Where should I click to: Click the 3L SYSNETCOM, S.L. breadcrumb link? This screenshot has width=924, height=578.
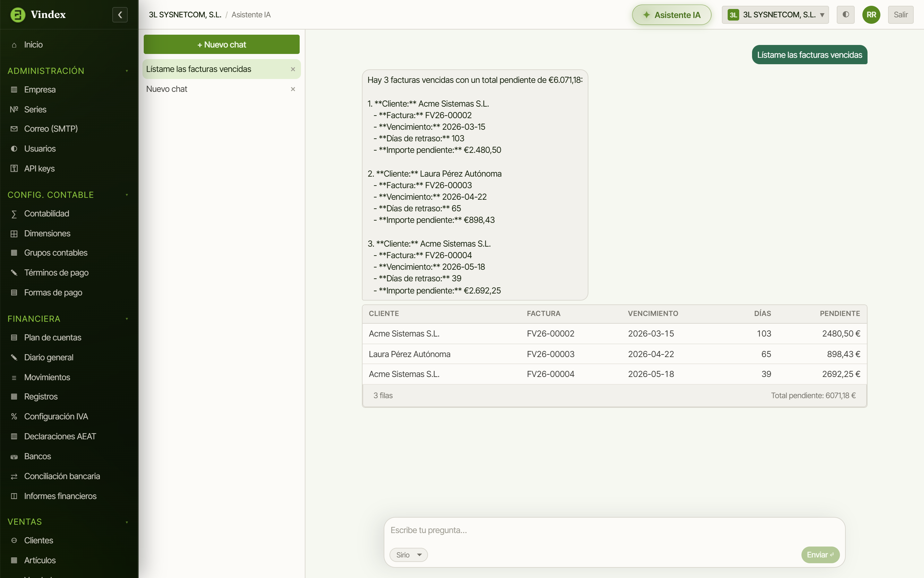[185, 14]
